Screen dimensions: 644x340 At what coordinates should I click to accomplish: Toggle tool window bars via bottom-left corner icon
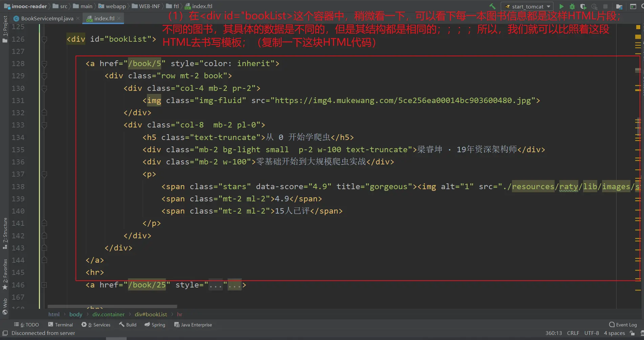coord(5,333)
